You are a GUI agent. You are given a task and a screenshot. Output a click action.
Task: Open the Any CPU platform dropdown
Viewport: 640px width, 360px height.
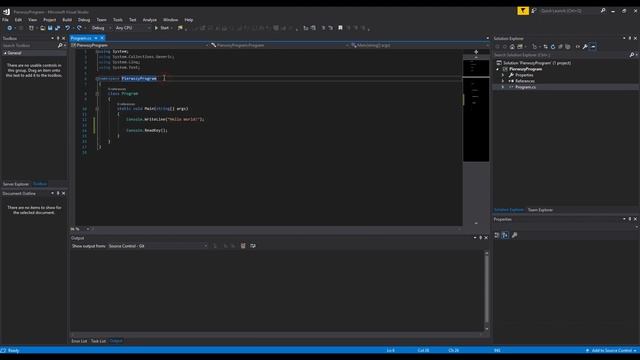click(x=132, y=28)
